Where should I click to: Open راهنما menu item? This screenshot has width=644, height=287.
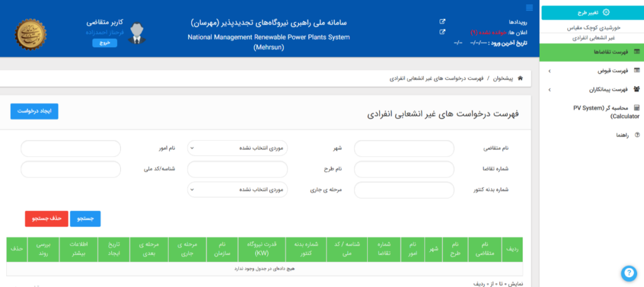point(591,134)
